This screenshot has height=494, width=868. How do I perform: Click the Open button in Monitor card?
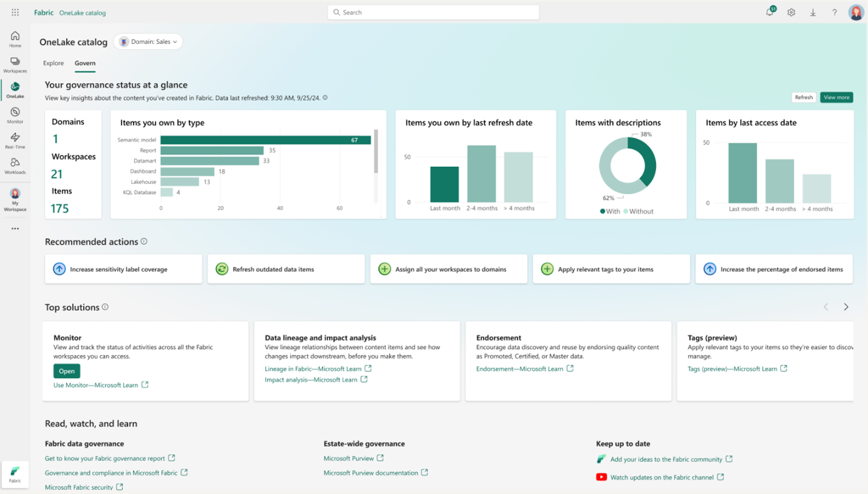pyautogui.click(x=67, y=371)
